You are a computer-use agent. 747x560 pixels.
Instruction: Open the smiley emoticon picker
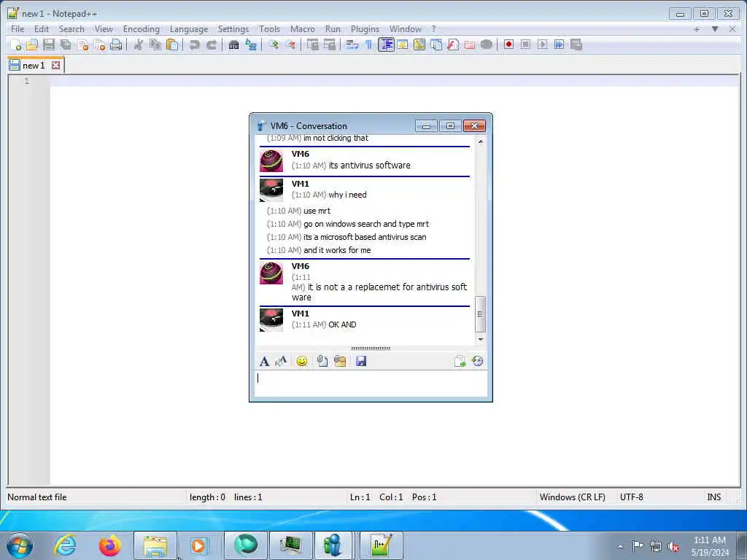click(302, 362)
